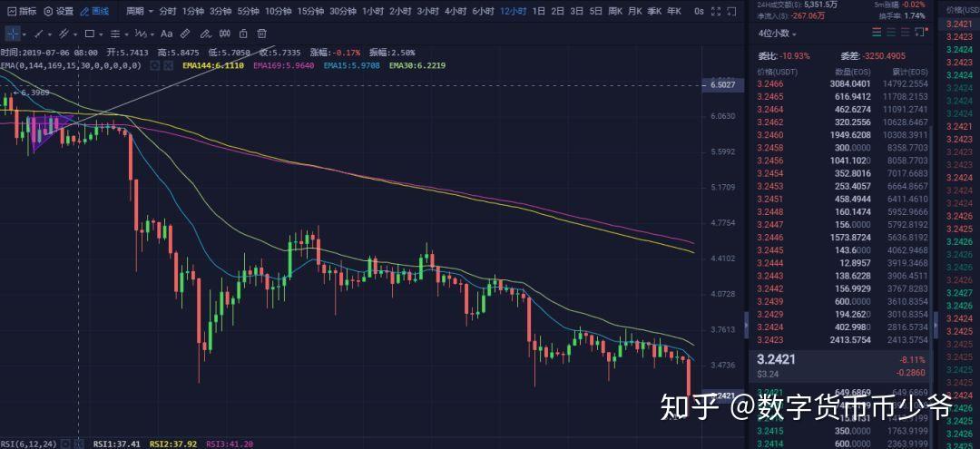This screenshot has width=980, height=449.
Task: Switch to the 1日 timeframe
Action: pyautogui.click(x=539, y=12)
